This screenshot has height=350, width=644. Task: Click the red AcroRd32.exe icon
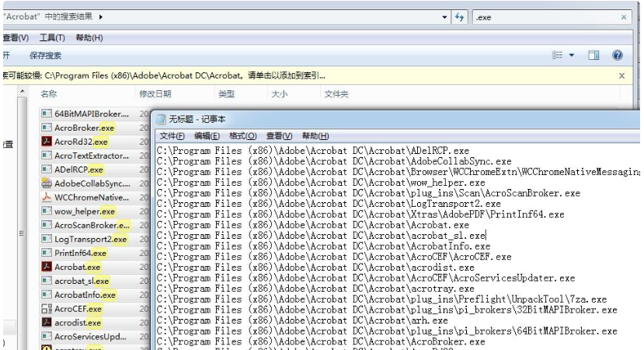point(47,142)
